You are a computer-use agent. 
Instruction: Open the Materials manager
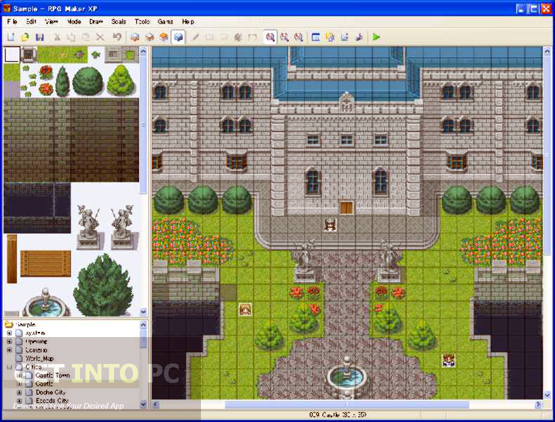coord(330,37)
